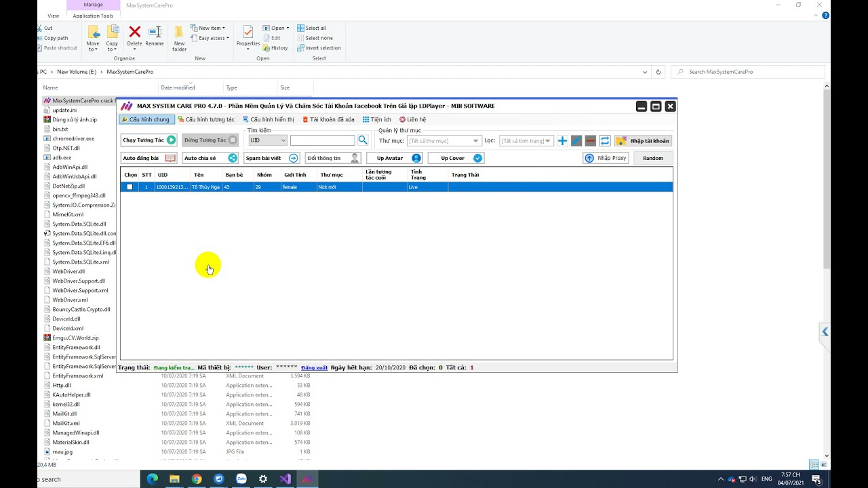Viewport: 868px width, 488px height.
Task: Open Move to dropdown in Explorer ribbon
Action: [x=93, y=38]
